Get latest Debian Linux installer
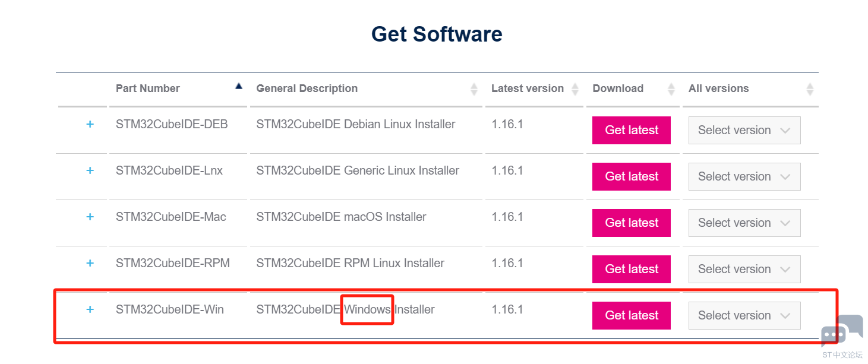Image resolution: width=868 pixels, height=364 pixels. (x=632, y=130)
